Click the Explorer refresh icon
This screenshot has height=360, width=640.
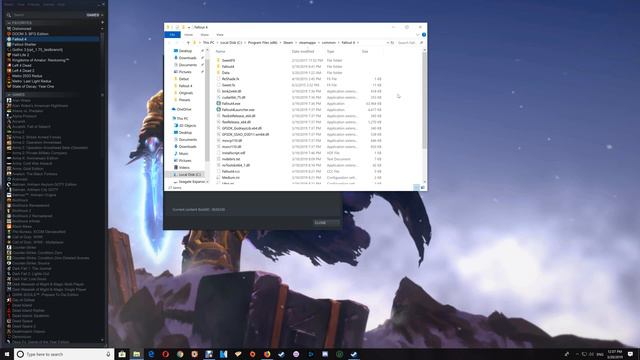click(392, 42)
